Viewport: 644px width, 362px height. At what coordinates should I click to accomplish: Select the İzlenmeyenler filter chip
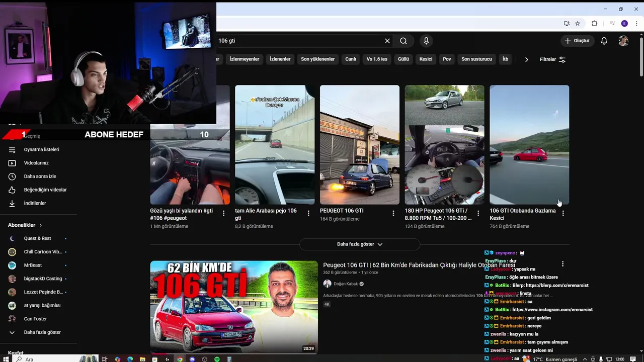pos(245,59)
